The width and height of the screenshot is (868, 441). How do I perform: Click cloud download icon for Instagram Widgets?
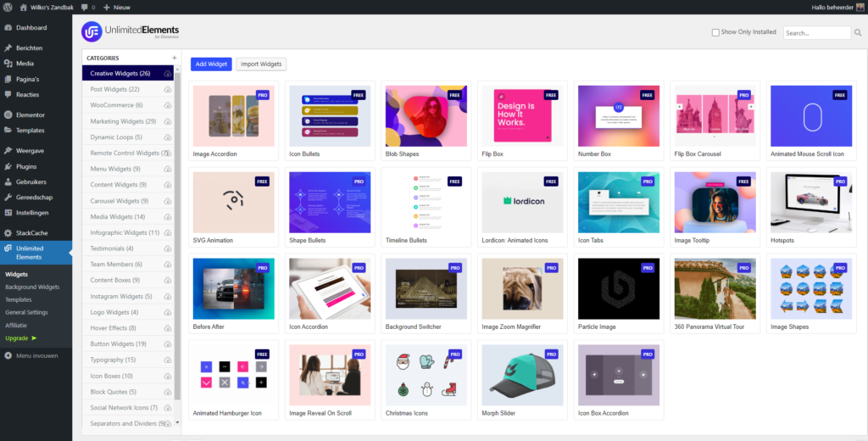coord(168,296)
